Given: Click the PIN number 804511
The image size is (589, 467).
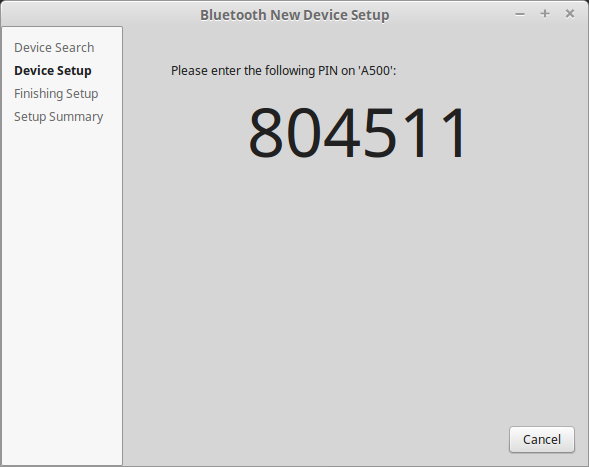Looking at the screenshot, I should pyautogui.click(x=356, y=133).
